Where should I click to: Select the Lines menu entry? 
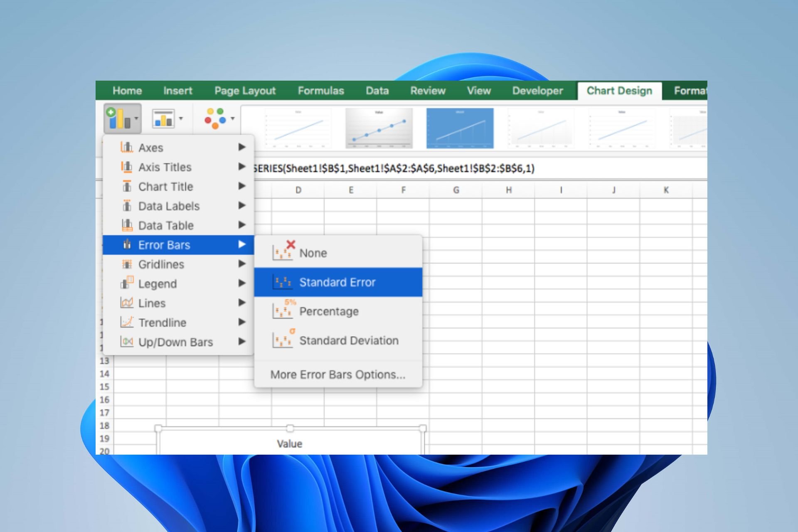point(178,303)
